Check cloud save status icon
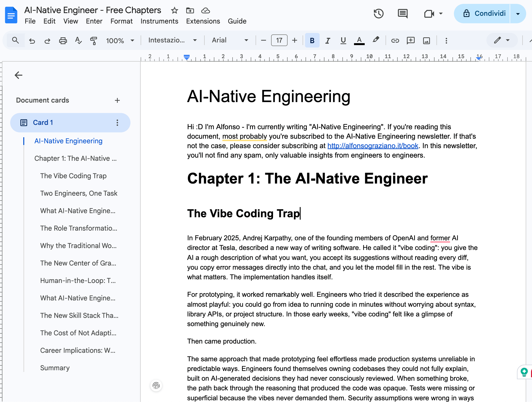This screenshot has height=402, width=532. [x=205, y=10]
